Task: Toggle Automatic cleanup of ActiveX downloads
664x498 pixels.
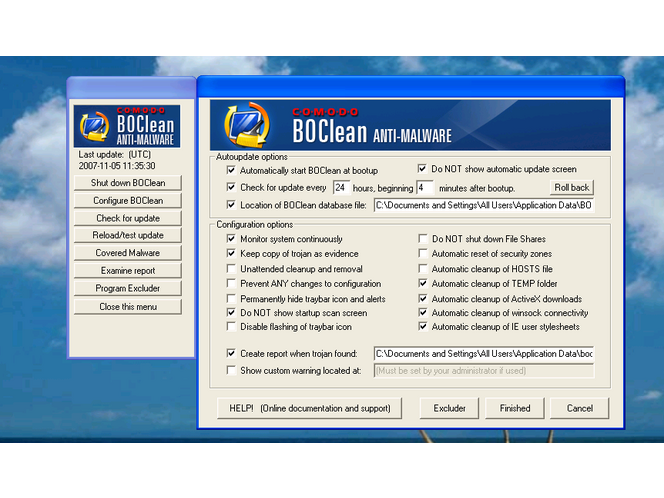Action: point(423,299)
